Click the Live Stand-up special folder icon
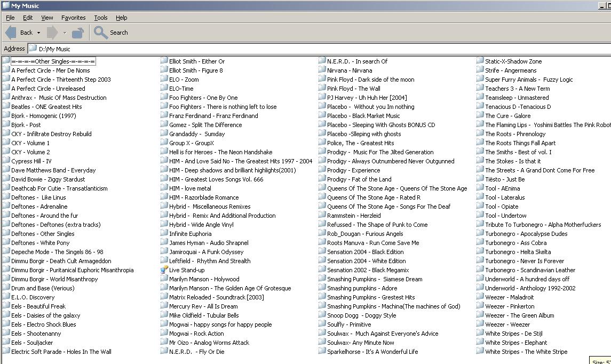The height and width of the screenshot is (364, 611). (164, 270)
